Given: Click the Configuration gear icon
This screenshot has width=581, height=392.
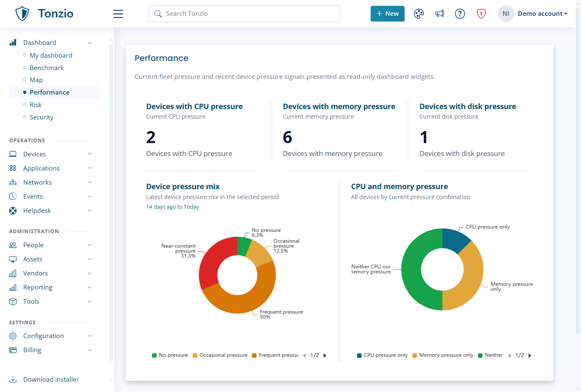Looking at the screenshot, I should [13, 336].
